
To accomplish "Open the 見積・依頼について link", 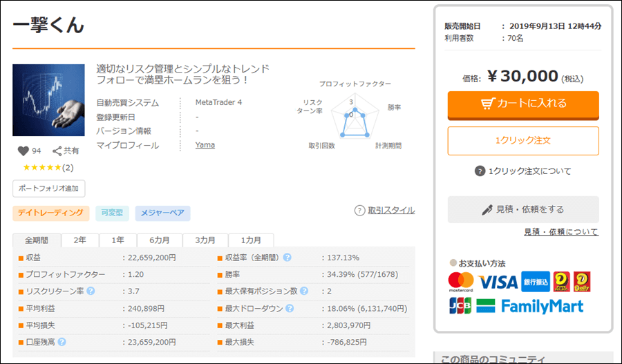I will pyautogui.click(x=560, y=232).
